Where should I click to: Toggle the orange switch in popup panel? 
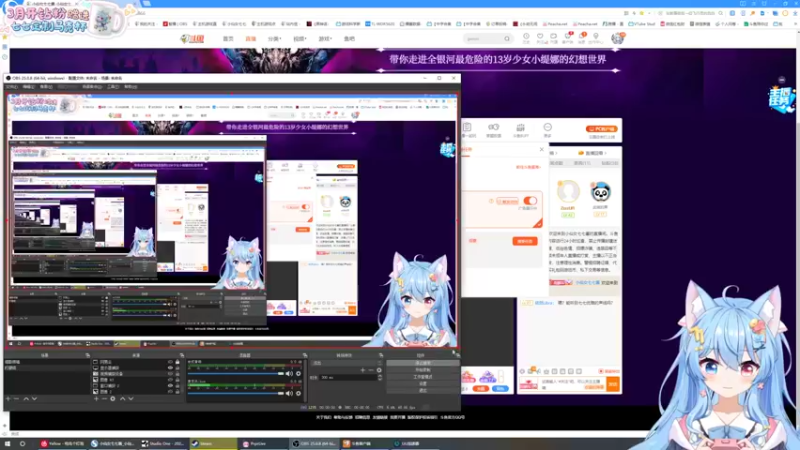[x=530, y=201]
